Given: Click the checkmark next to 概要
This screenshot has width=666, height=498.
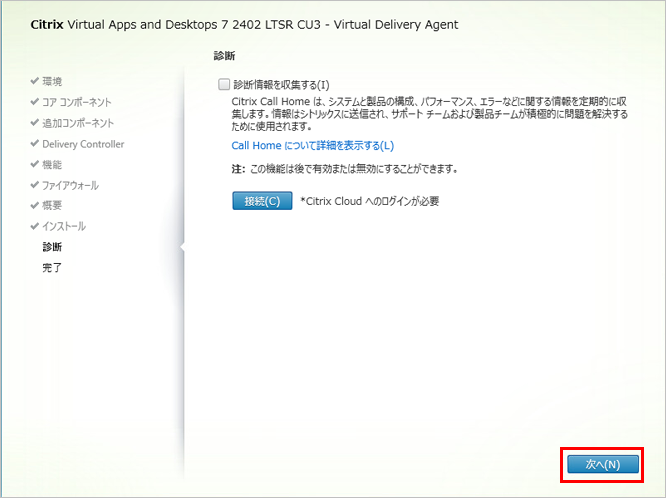Looking at the screenshot, I should point(35,206).
